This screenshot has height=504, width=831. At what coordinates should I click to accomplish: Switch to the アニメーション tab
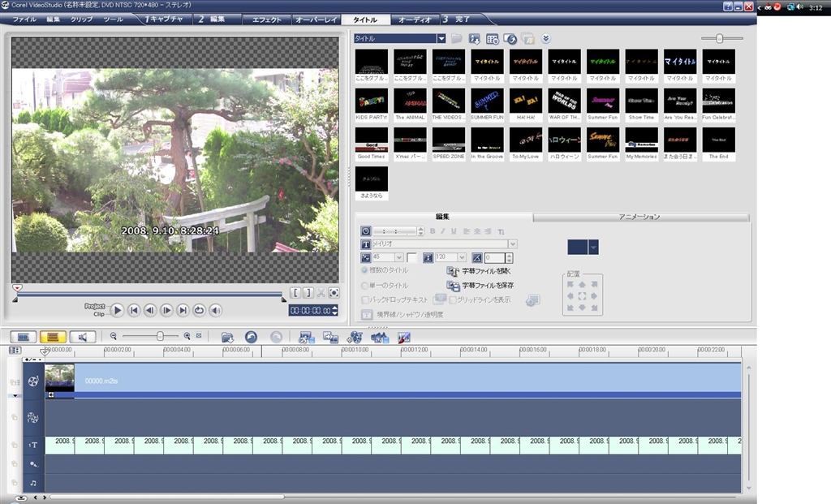click(x=639, y=217)
